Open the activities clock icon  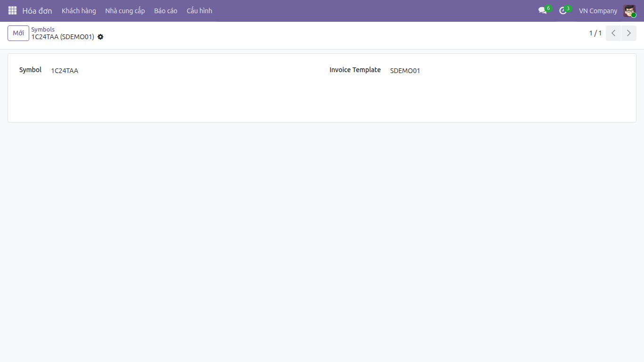(x=562, y=10)
